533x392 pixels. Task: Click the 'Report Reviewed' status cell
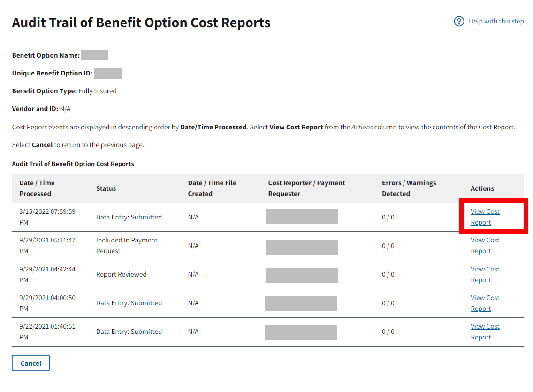[122, 274]
